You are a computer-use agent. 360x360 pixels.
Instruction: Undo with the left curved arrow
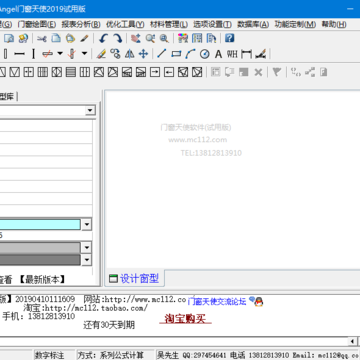click(x=103, y=38)
